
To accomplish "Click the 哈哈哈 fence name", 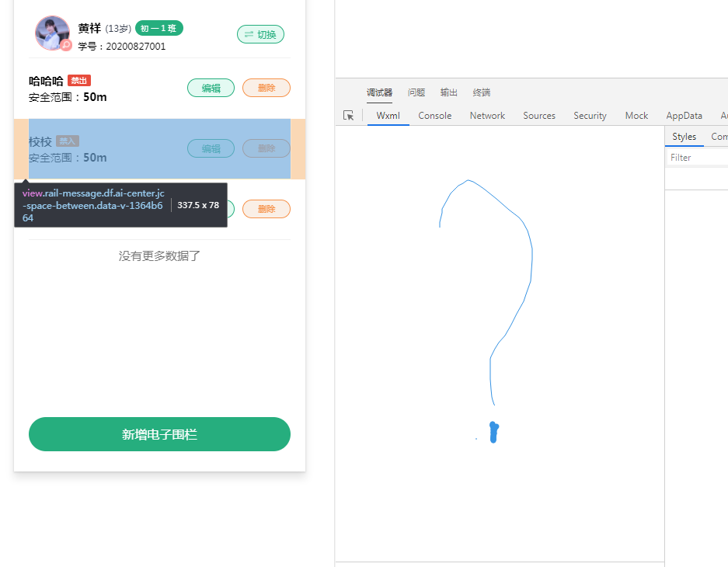I will click(46, 81).
